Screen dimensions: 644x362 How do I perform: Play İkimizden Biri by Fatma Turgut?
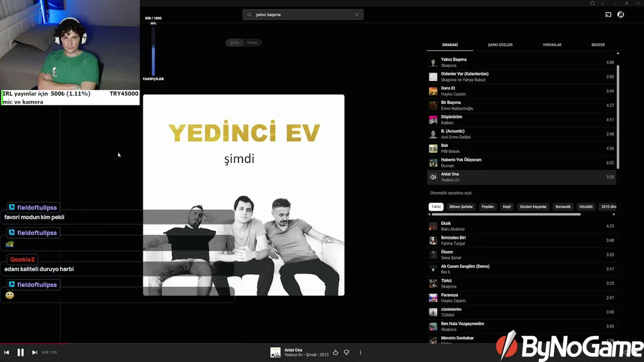pos(522,240)
